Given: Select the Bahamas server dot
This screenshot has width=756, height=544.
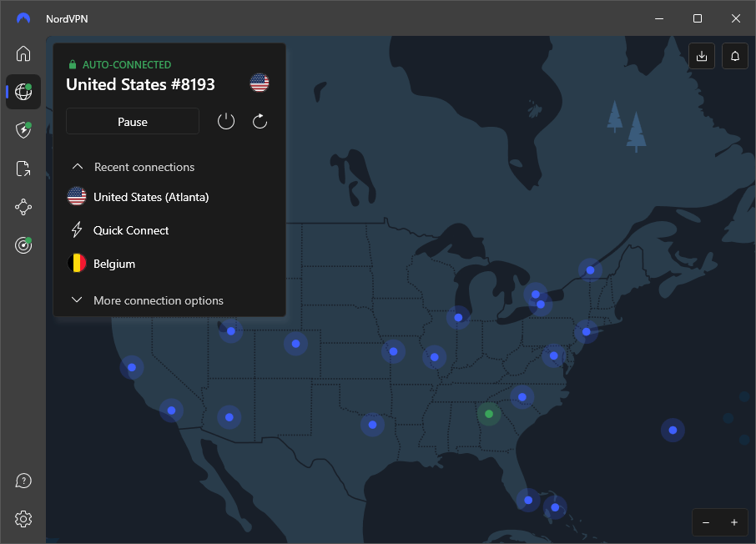Looking at the screenshot, I should (555, 507).
